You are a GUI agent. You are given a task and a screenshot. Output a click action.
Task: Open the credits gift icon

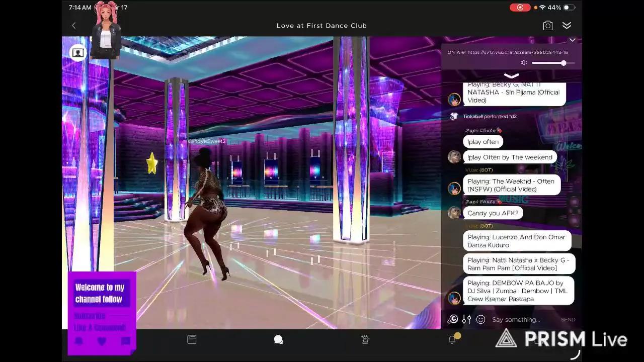click(x=453, y=319)
